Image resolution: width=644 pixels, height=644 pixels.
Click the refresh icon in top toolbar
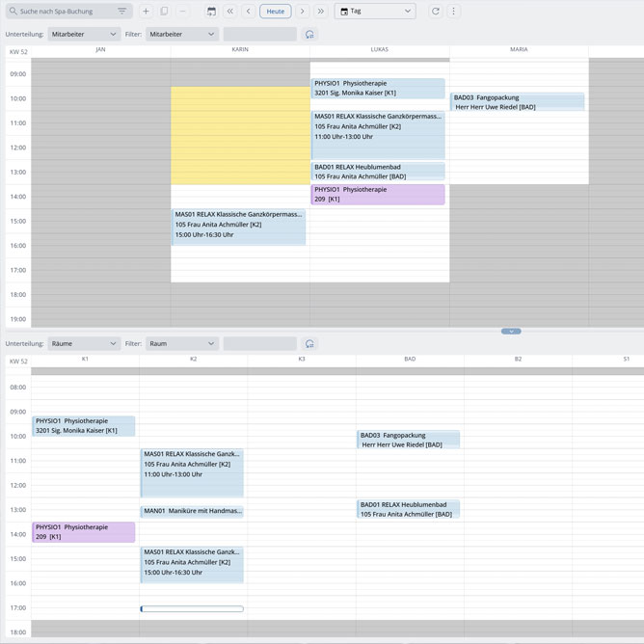(436, 12)
